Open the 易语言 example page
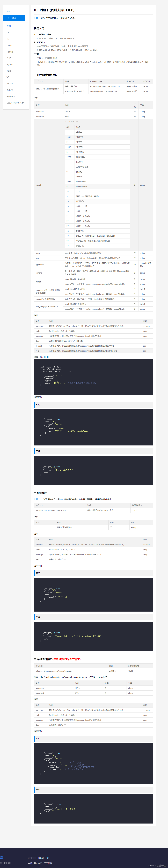 pyautogui.click(x=10, y=90)
